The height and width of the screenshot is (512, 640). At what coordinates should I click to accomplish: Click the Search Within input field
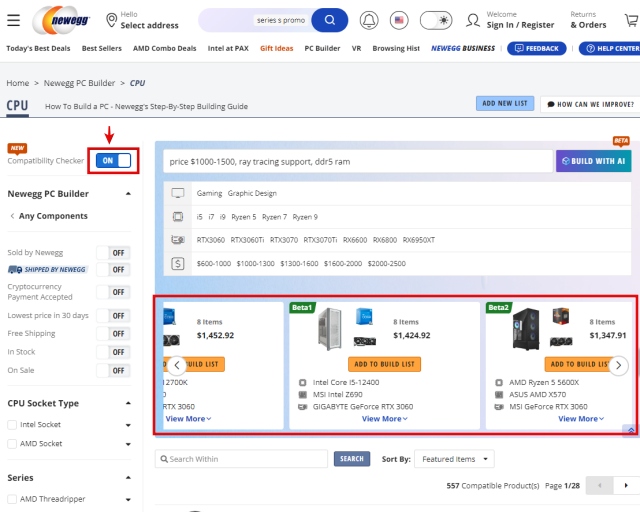[x=241, y=459]
